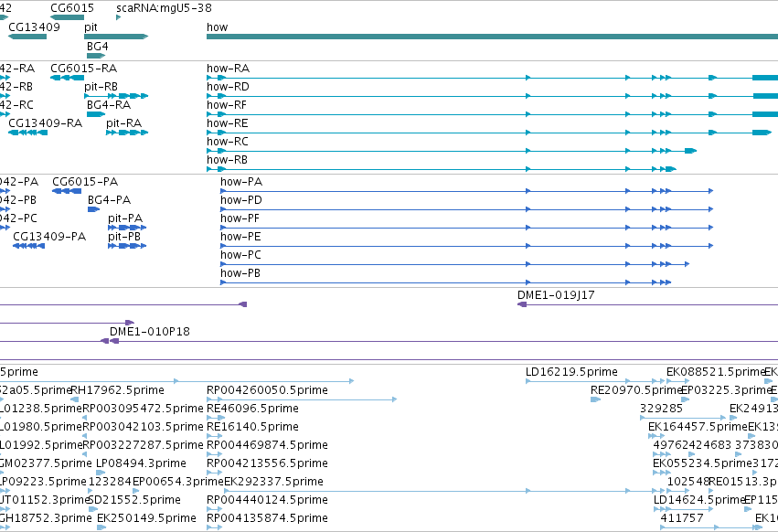Click BG4-PA protein label
778x532 pixels.
coord(109,200)
